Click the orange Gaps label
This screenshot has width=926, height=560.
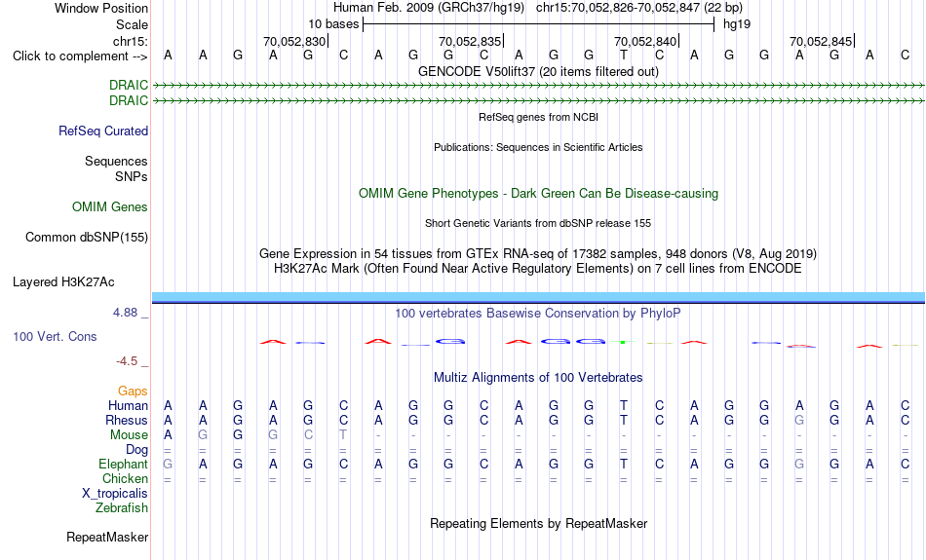(133, 391)
